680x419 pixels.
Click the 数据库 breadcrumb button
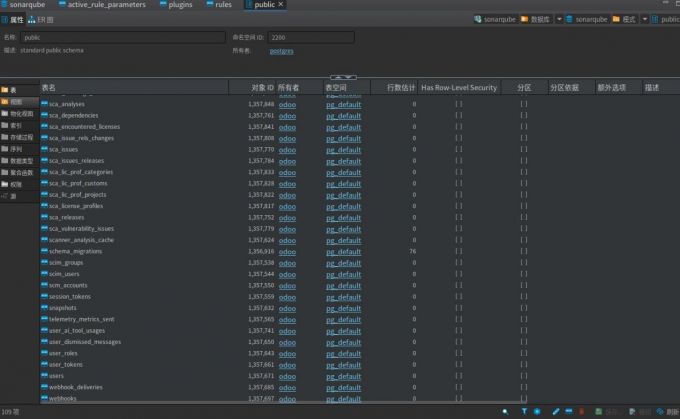(x=535, y=19)
